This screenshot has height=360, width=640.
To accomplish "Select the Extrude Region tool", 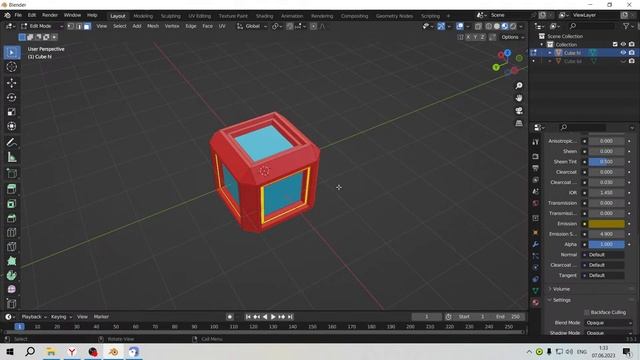I will (11, 189).
